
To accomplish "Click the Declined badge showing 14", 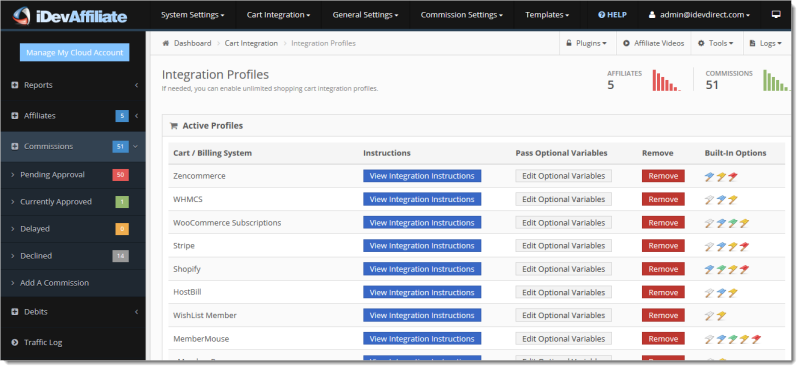I will (120, 256).
